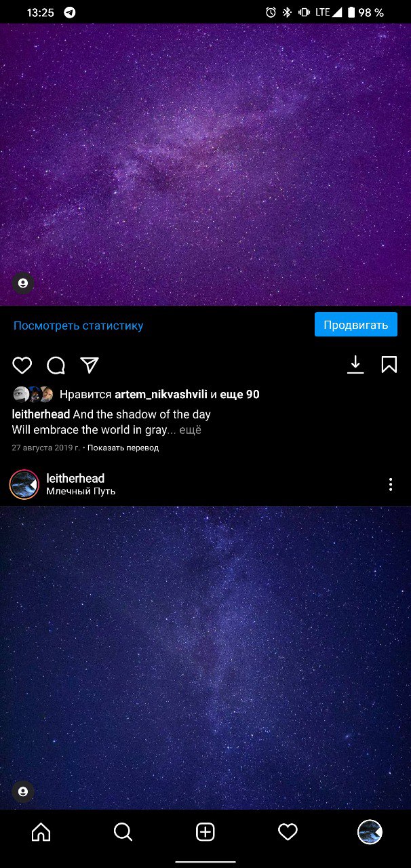Open the Activity heart tab

coord(288,832)
